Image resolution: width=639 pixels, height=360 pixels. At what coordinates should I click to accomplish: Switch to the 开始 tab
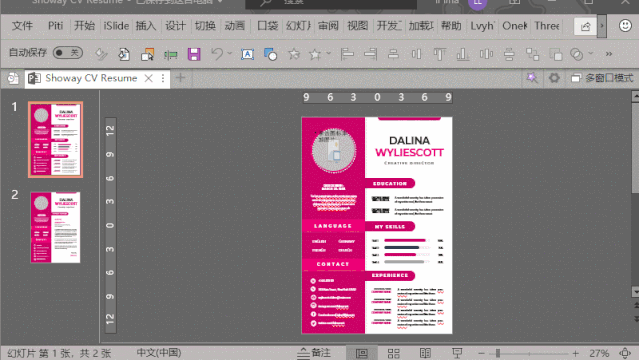click(x=84, y=26)
